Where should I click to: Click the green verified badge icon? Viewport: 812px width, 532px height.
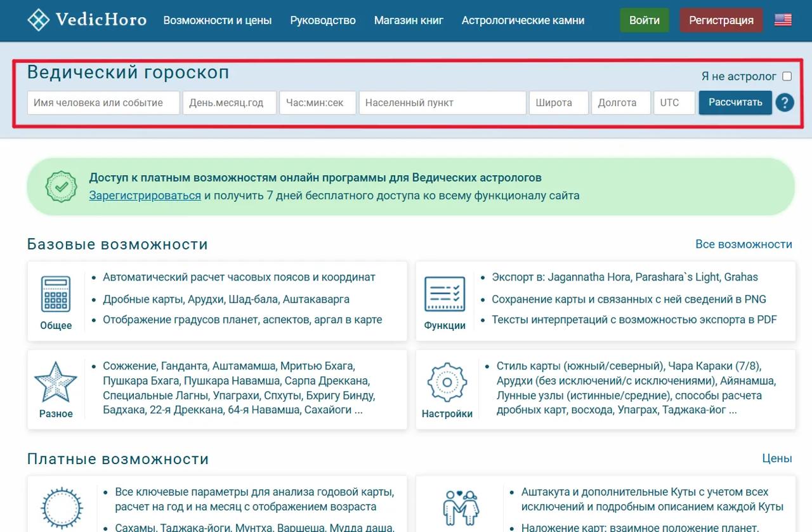(x=62, y=187)
